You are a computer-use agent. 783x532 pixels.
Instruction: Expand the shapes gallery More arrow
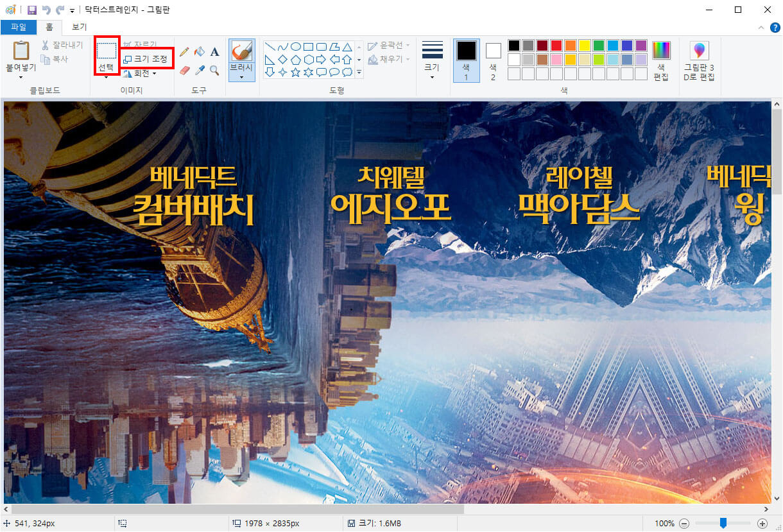click(x=359, y=73)
